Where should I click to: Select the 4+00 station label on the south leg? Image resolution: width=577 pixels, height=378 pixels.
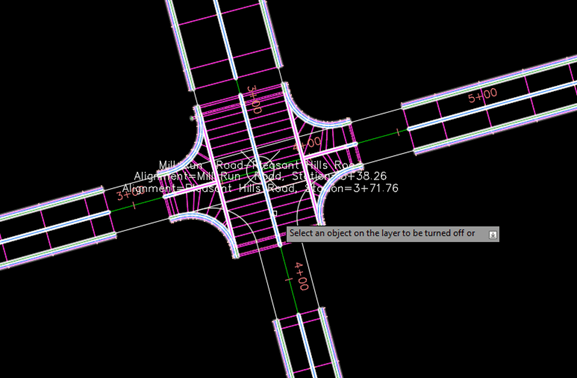(302, 276)
